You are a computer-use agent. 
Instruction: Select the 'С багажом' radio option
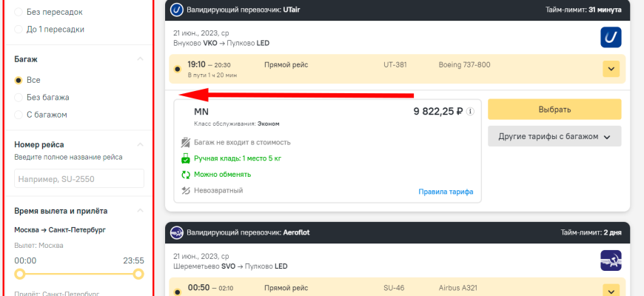19,115
